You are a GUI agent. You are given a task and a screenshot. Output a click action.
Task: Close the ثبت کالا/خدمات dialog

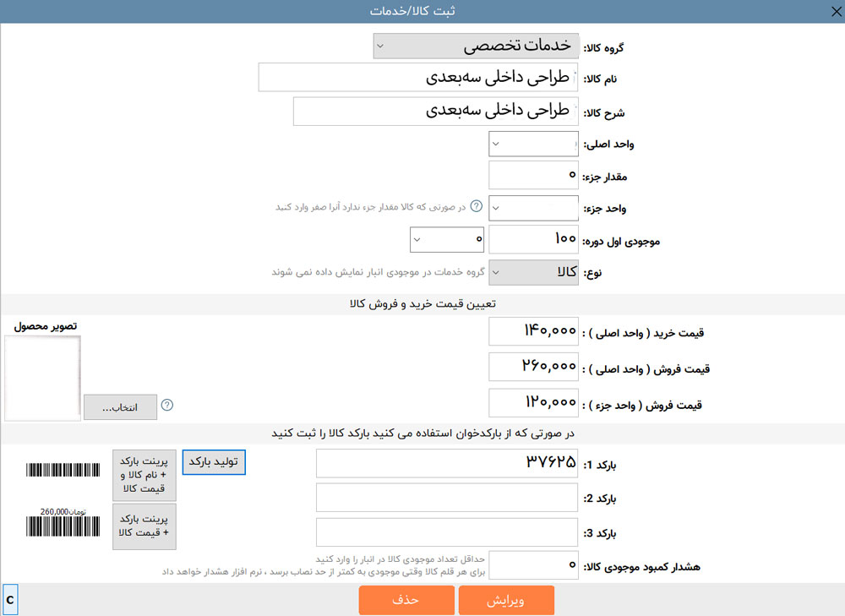point(836,11)
